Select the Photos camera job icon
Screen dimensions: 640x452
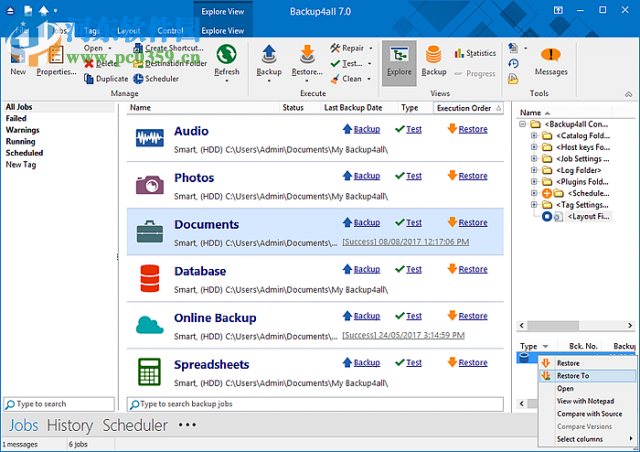tap(150, 185)
